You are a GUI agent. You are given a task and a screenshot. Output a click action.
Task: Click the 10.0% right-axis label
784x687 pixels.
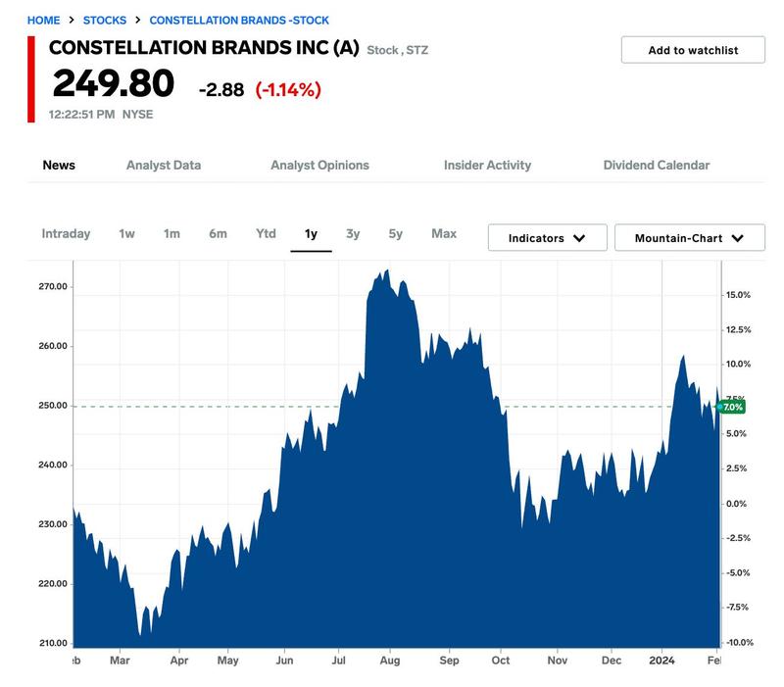coord(738,365)
